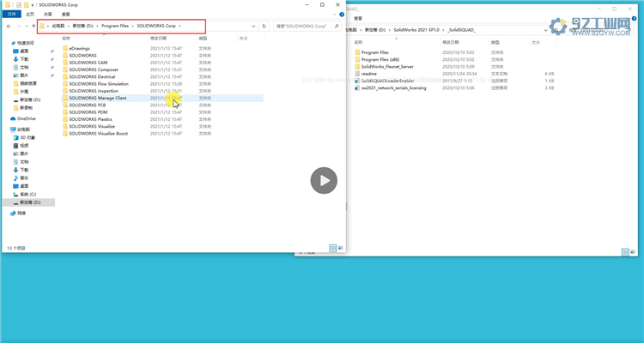Switch to details view in SOLIDWORKS Corp window
Viewport: 644px width, 343px height.
332,248
